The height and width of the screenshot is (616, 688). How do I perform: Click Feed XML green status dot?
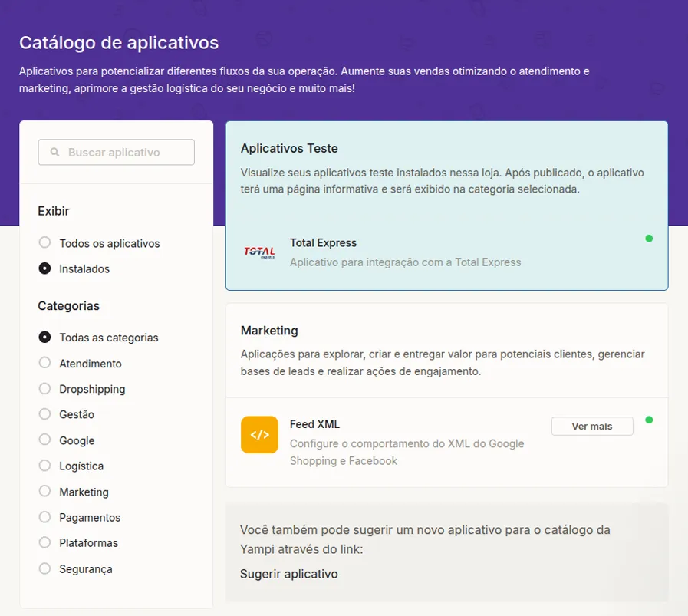point(649,420)
